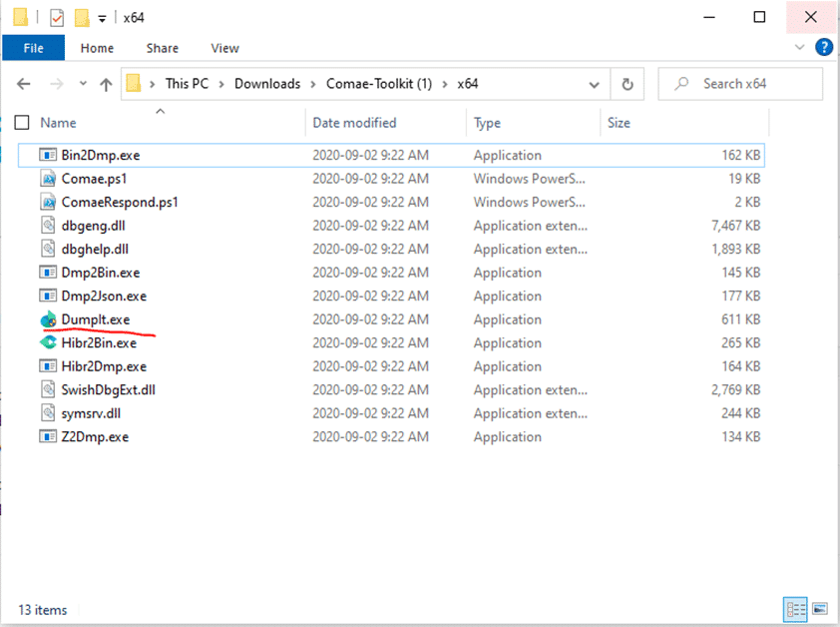Select the Bin2Dmp.exe file name
This screenshot has height=627, width=840.
tap(101, 155)
